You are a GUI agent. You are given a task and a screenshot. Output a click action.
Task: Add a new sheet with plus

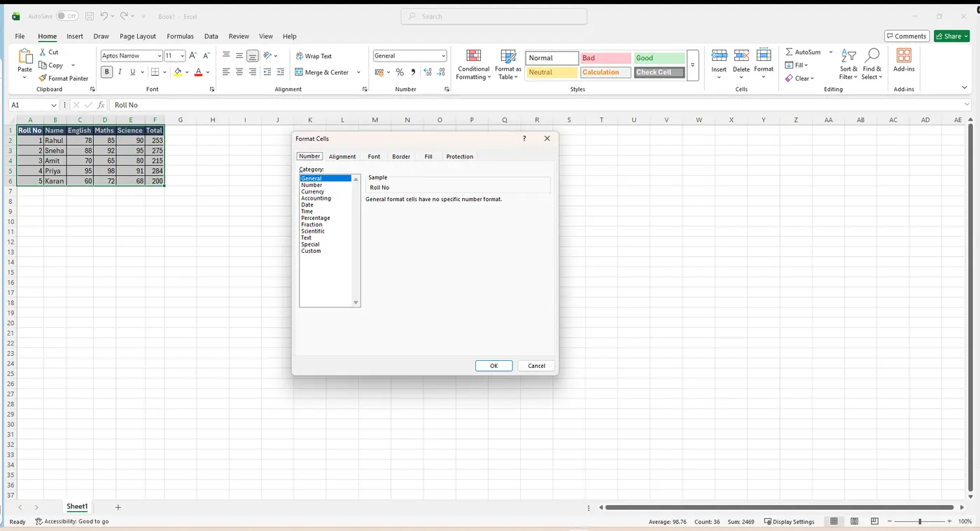[118, 507]
